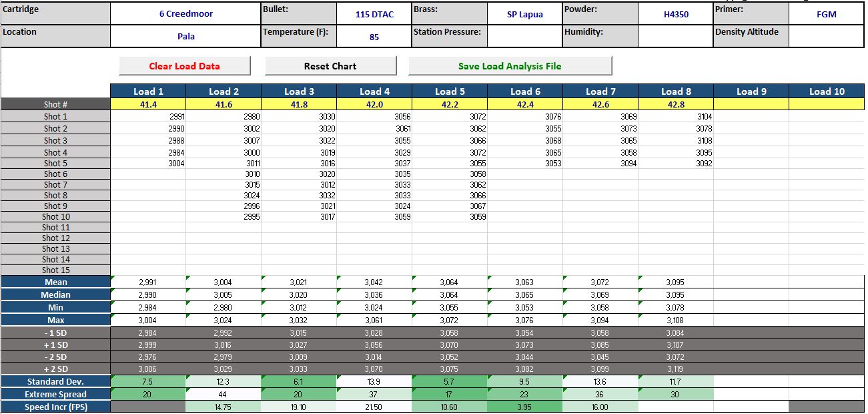This screenshot has height=414, width=868.
Task: Select the Load 2 column header
Action: [x=224, y=91]
